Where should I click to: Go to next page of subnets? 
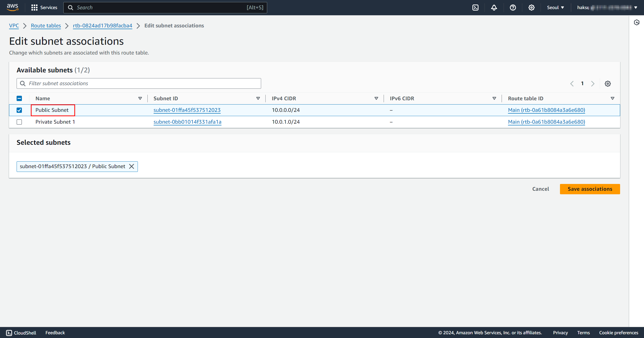(x=593, y=84)
